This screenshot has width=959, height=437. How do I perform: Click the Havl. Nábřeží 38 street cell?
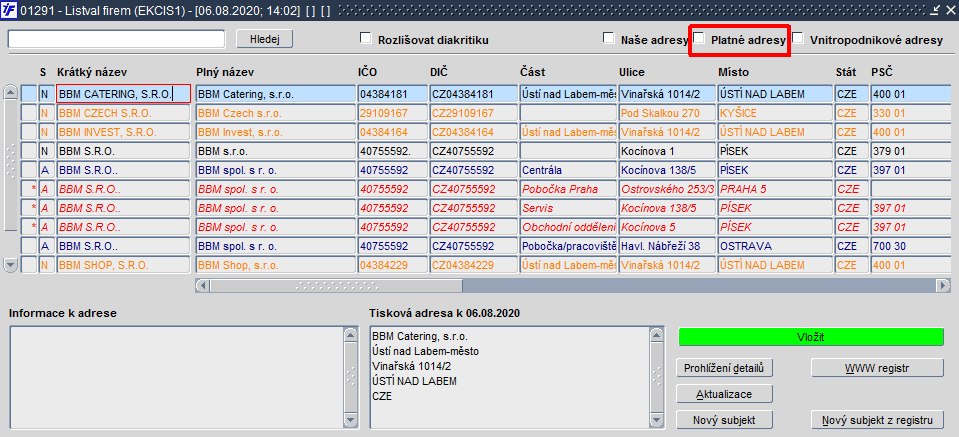[667, 246]
